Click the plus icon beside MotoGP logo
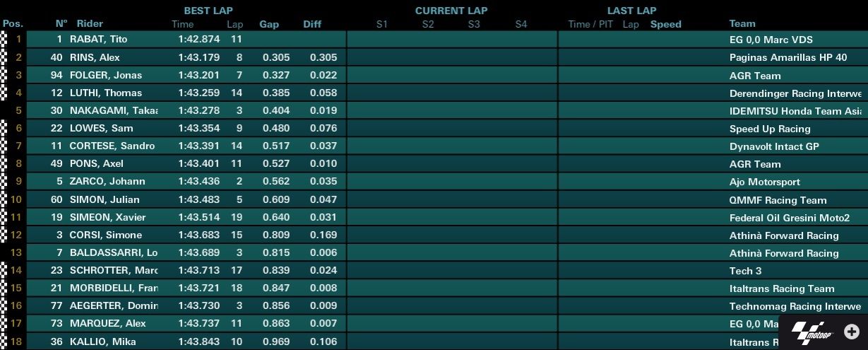The height and width of the screenshot is (350, 868). point(854,332)
